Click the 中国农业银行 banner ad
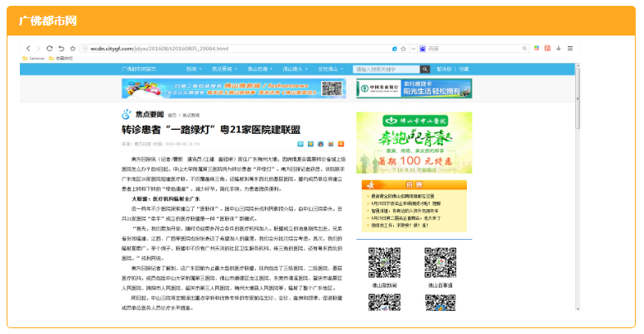Screen dimensions: 644x334 (414, 88)
